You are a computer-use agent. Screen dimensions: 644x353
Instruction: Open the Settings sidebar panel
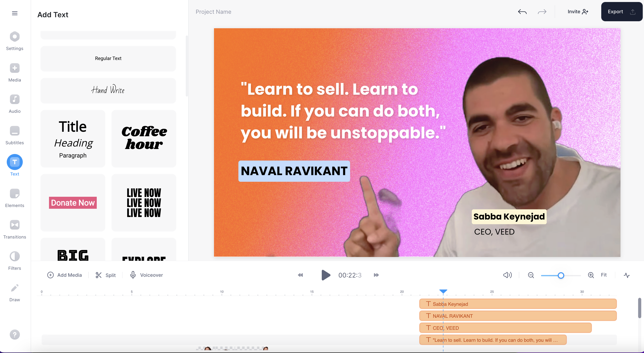15,41
